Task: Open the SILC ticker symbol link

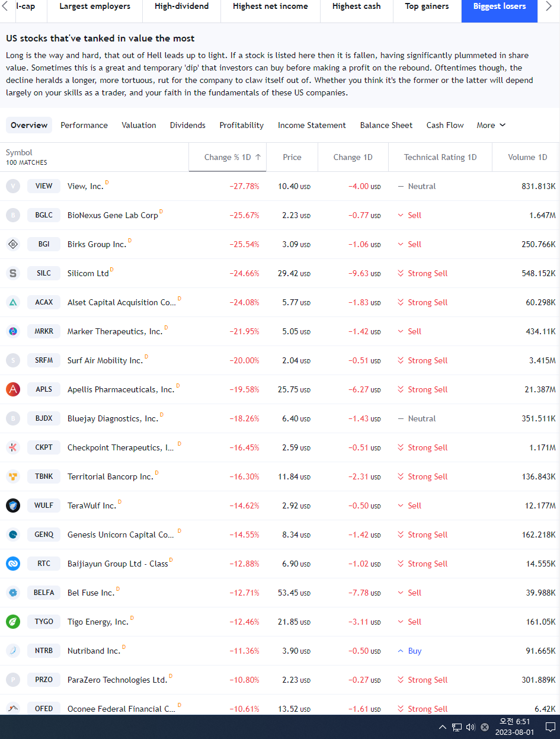Action: pyautogui.click(x=44, y=273)
